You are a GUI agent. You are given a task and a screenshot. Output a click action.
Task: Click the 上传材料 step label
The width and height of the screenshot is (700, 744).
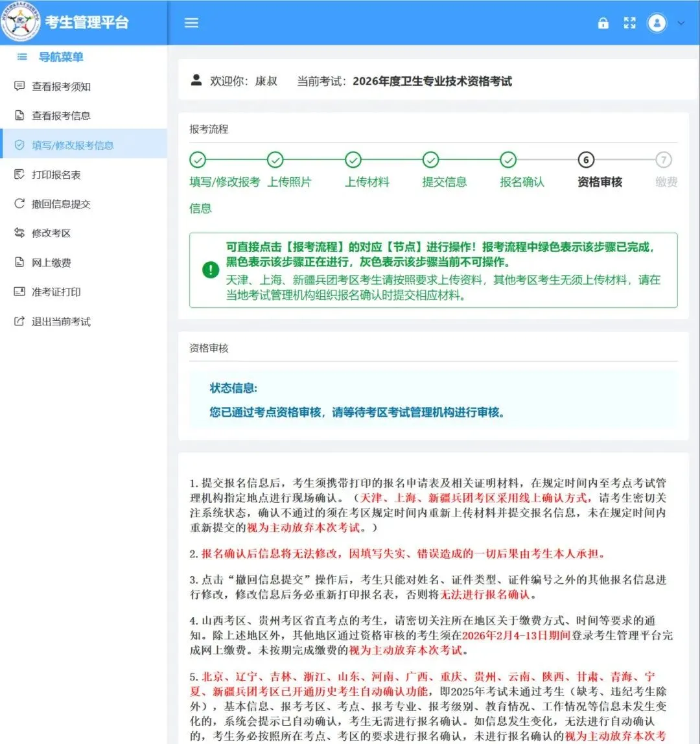point(367,182)
